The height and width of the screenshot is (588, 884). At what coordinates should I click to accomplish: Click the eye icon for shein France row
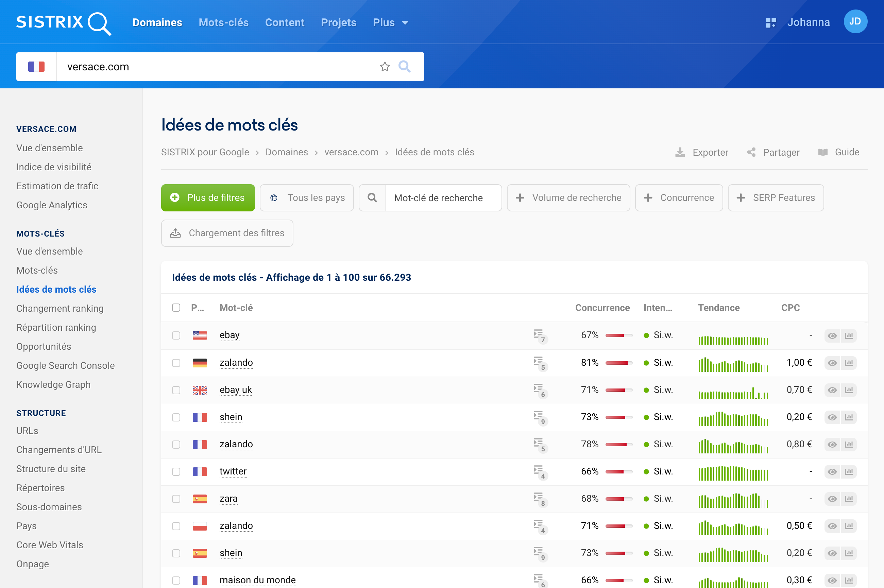click(832, 417)
